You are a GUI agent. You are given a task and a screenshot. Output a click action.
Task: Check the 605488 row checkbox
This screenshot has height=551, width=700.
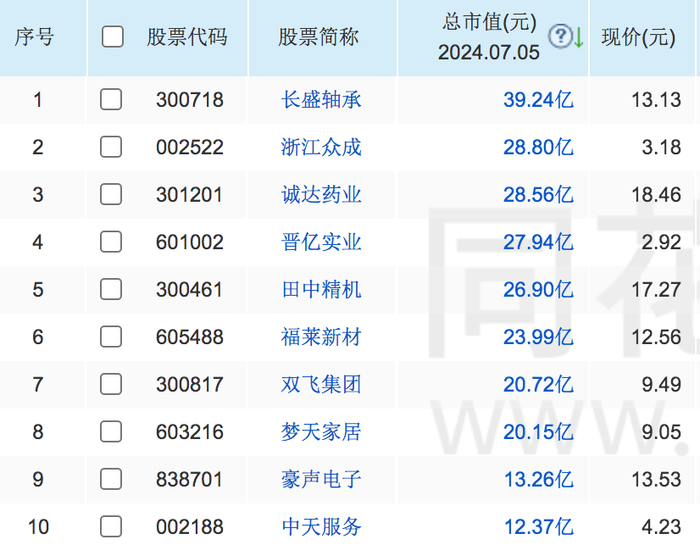click(111, 337)
